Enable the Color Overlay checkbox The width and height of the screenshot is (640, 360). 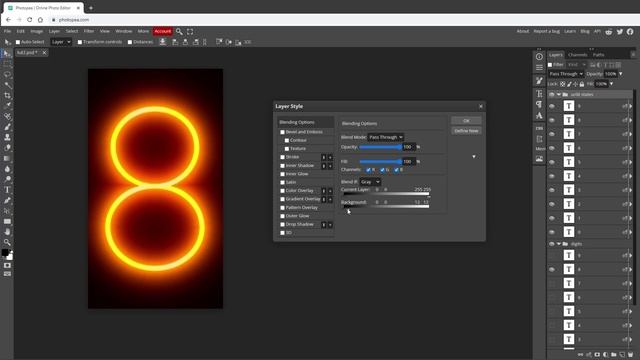point(282,191)
